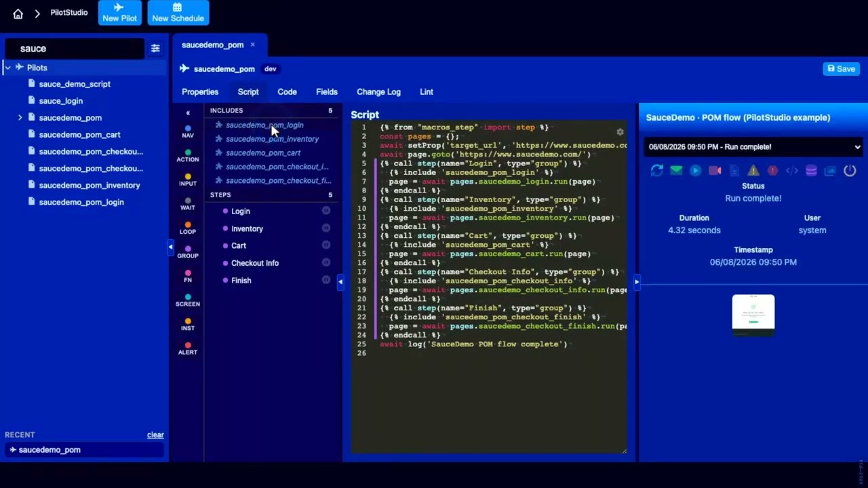Close the saucedemo_pom editor tab
The image size is (868, 488).
[x=252, y=45]
